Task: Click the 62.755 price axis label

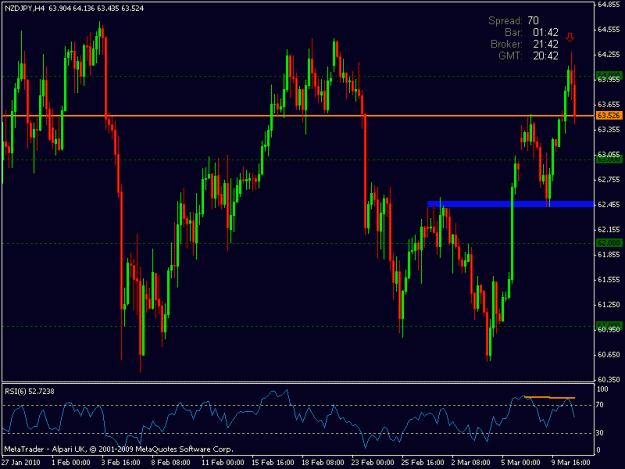Action: 609,180
